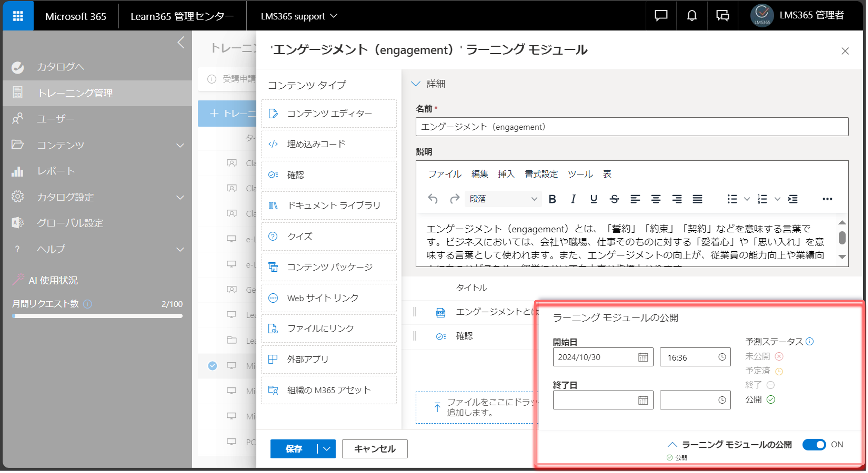Click the 開始日 date field 2024/10/30
Screen dimensions: 868x473
603,357
